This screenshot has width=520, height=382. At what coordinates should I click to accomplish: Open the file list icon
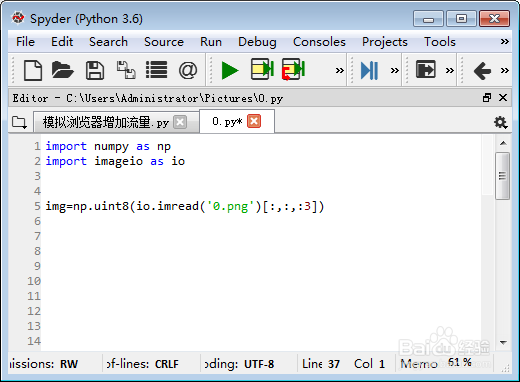tap(156, 70)
